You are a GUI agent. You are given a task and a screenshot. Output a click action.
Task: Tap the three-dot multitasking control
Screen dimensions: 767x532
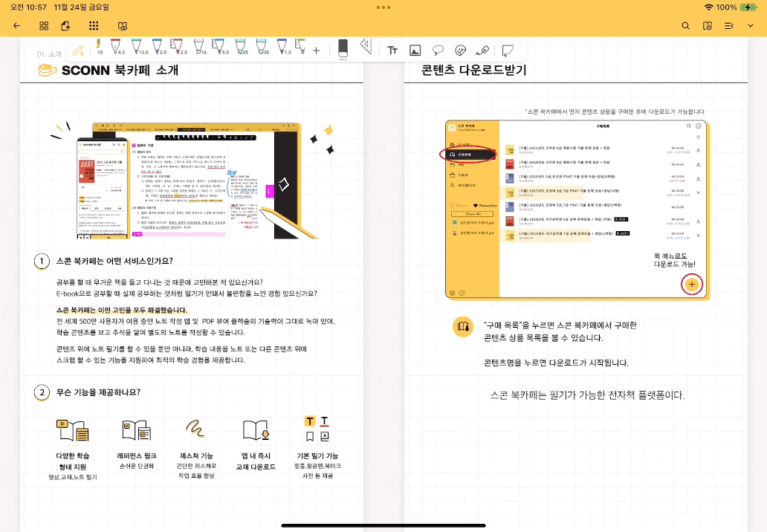383,7
